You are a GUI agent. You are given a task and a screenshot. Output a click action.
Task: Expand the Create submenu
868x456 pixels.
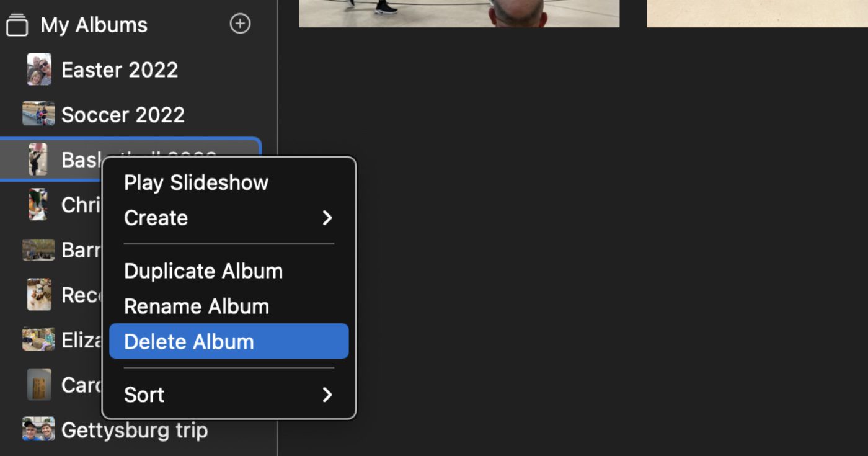(156, 218)
